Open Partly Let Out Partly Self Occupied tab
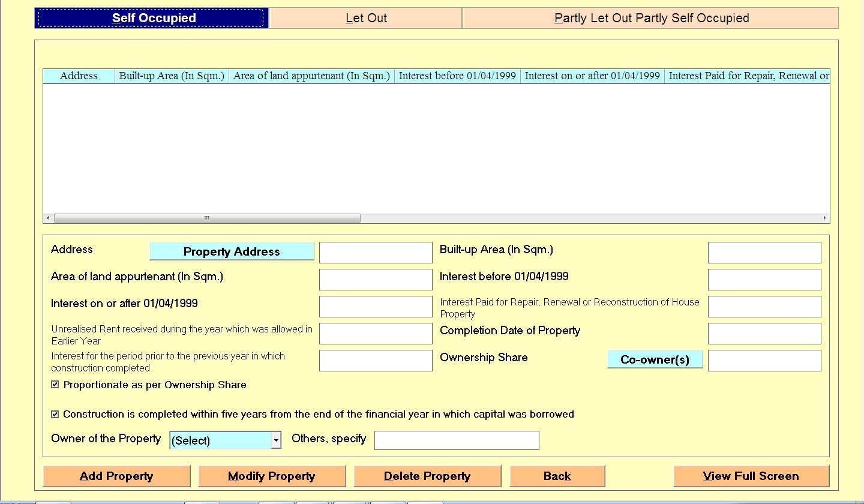This screenshot has width=864, height=504. pyautogui.click(x=651, y=18)
